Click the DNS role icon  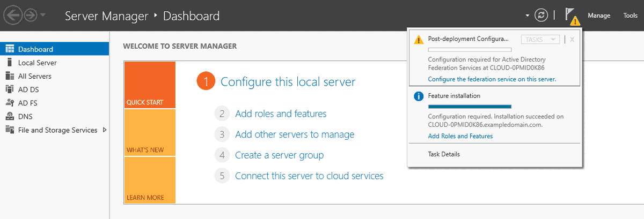(x=9, y=116)
